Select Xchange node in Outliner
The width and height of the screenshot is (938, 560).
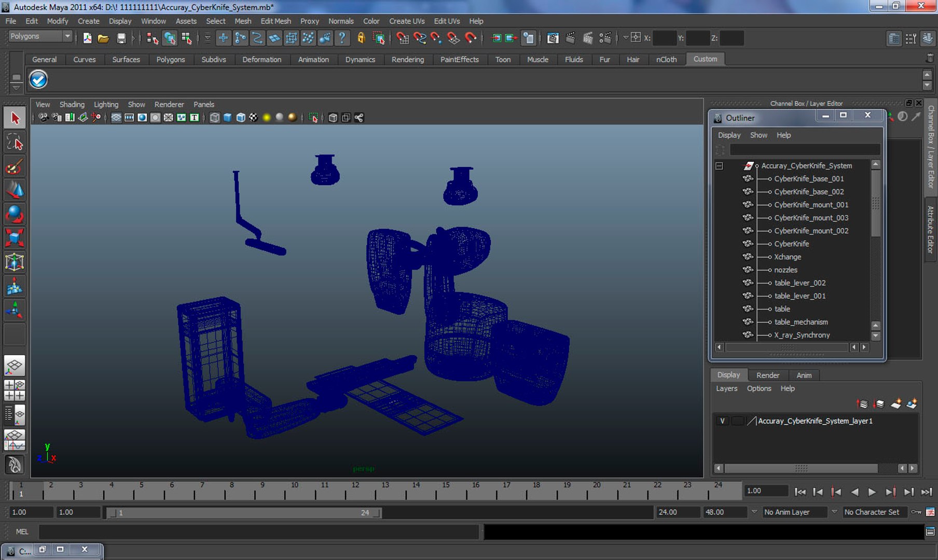point(788,257)
